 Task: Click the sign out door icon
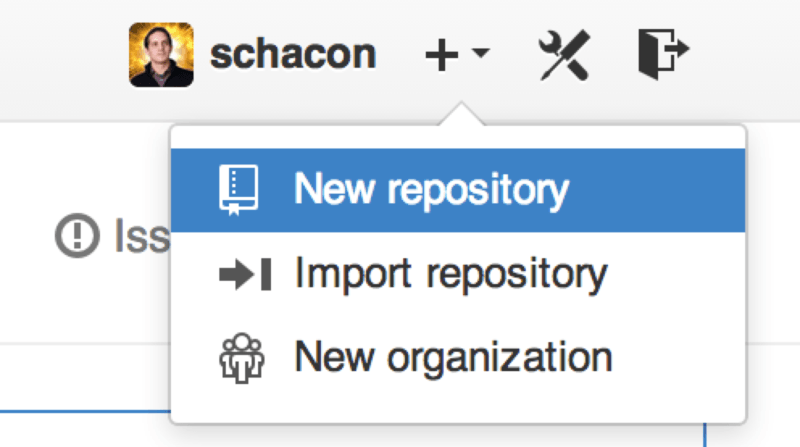(662, 52)
